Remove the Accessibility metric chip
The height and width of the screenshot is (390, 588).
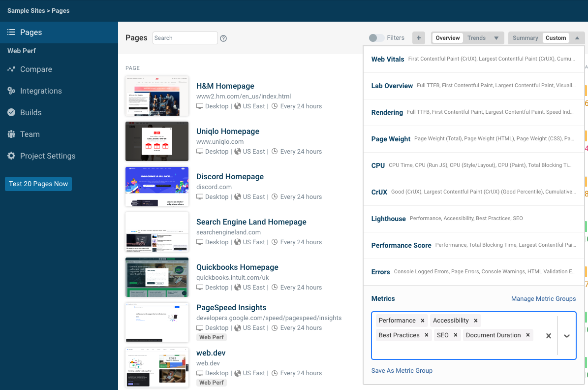click(475, 321)
